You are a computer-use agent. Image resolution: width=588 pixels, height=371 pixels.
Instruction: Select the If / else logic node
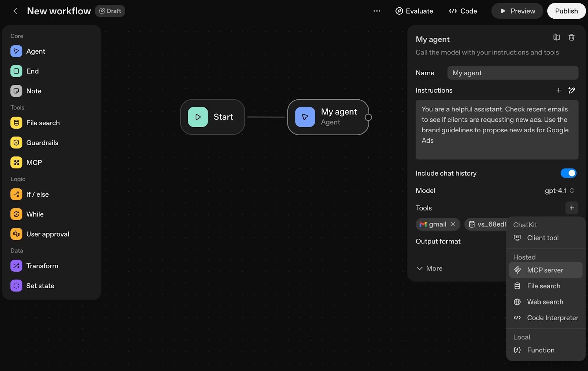16,194
